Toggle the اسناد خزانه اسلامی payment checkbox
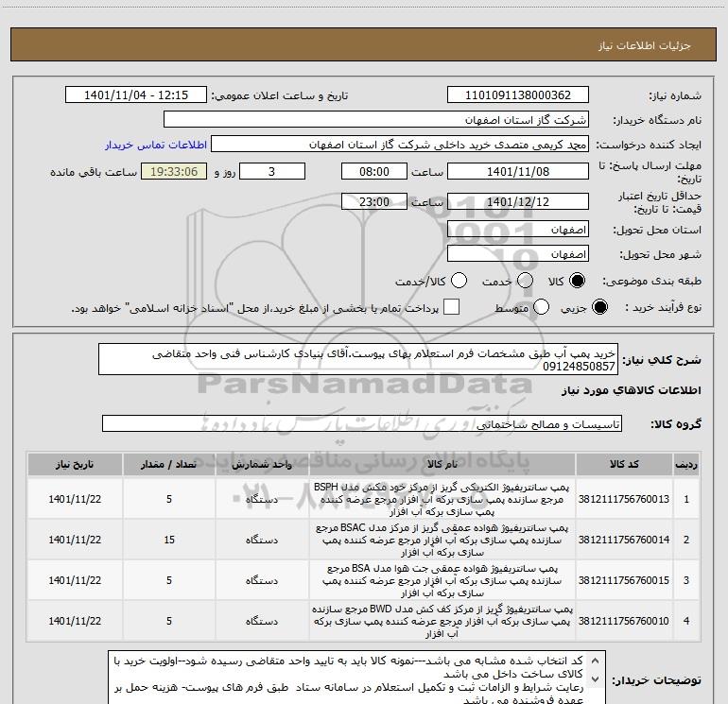Image resolution: width=728 pixels, height=704 pixels. coord(451,307)
